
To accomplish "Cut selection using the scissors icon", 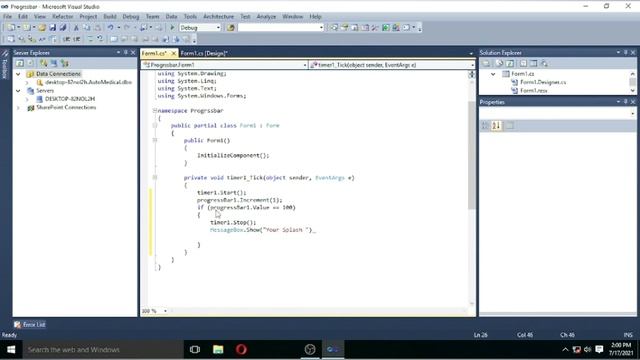I will pyautogui.click(x=76, y=28).
